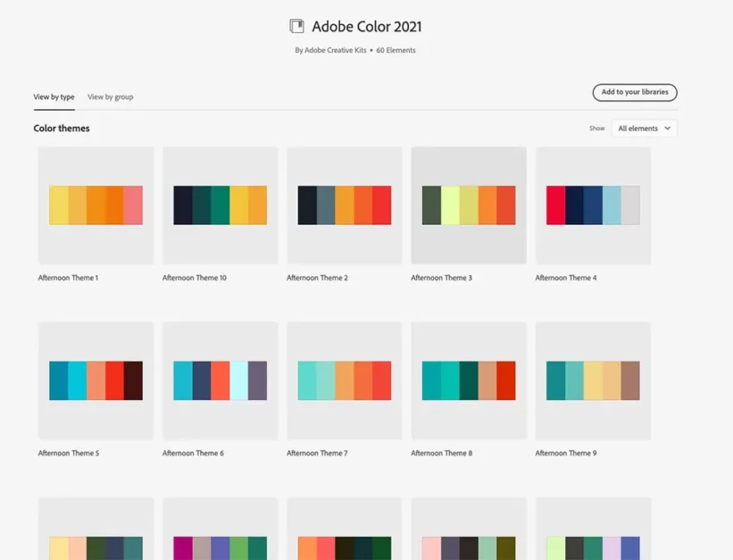
Task: Expand the Show filter chevron
Action: point(666,128)
